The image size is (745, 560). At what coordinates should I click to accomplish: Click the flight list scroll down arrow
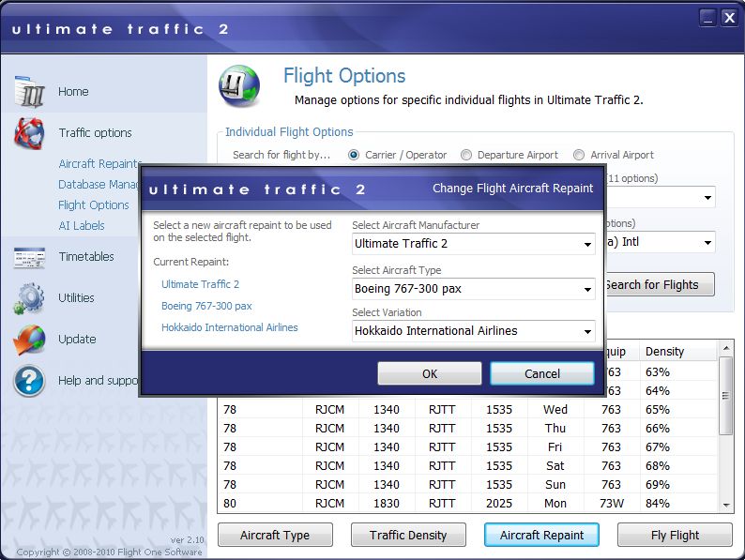point(726,506)
